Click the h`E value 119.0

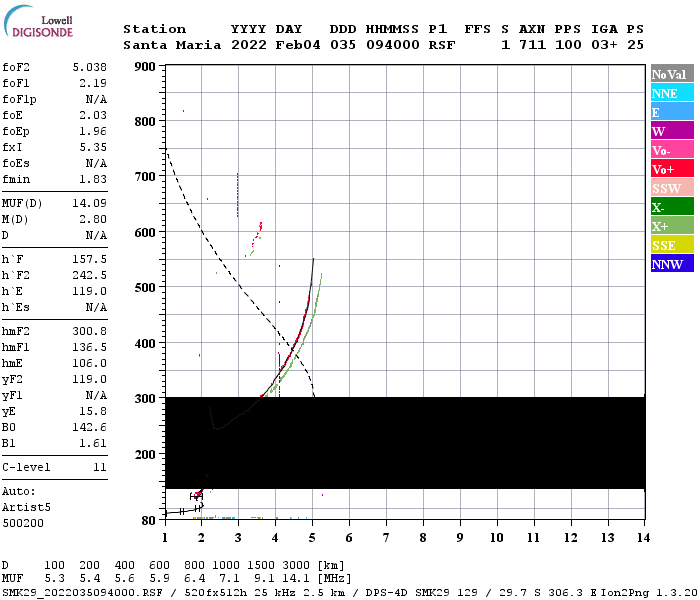[x=90, y=292]
